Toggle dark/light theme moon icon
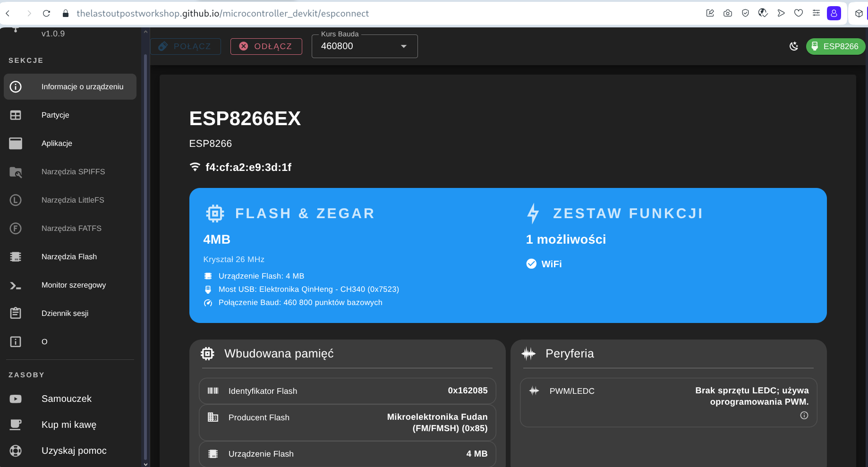 pyautogui.click(x=794, y=46)
